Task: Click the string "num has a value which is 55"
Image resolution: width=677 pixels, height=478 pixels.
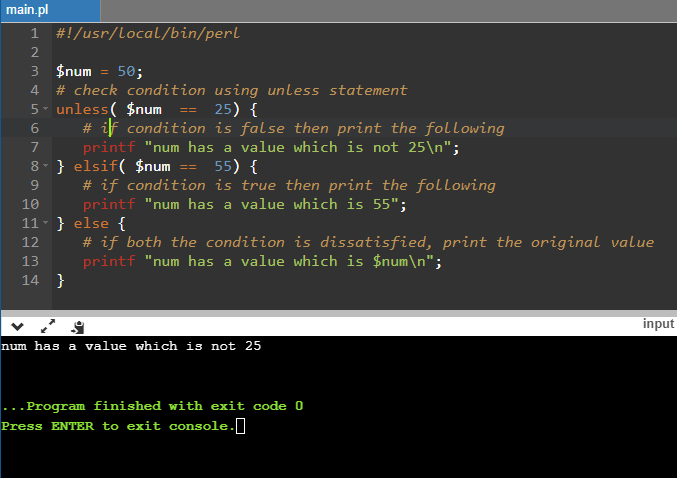Action: click(272, 204)
